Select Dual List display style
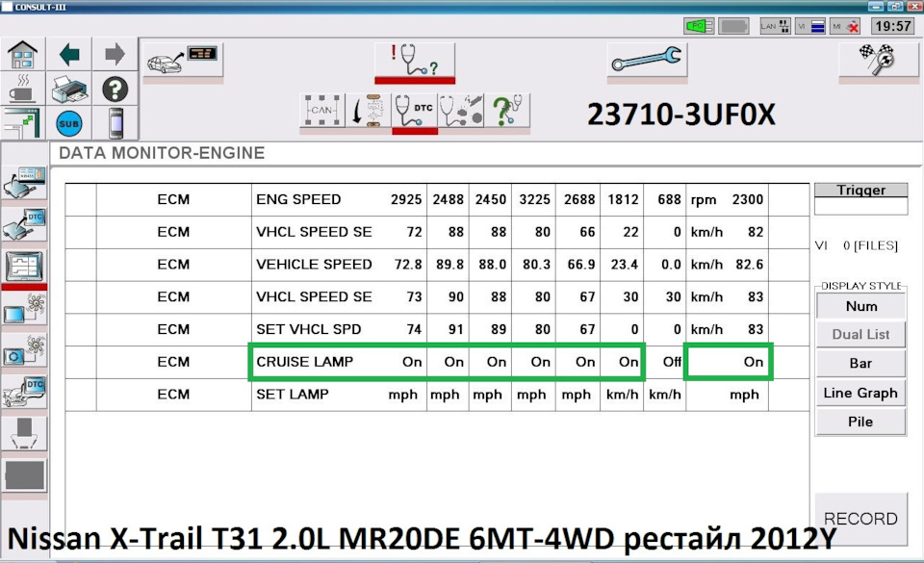The width and height of the screenshot is (924, 563). (x=860, y=335)
